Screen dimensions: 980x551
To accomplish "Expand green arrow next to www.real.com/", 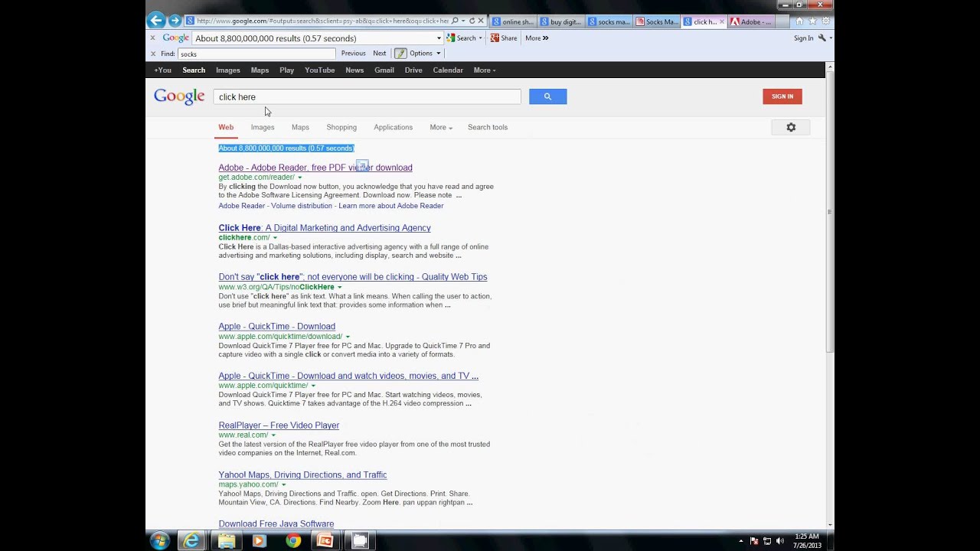I will point(273,435).
